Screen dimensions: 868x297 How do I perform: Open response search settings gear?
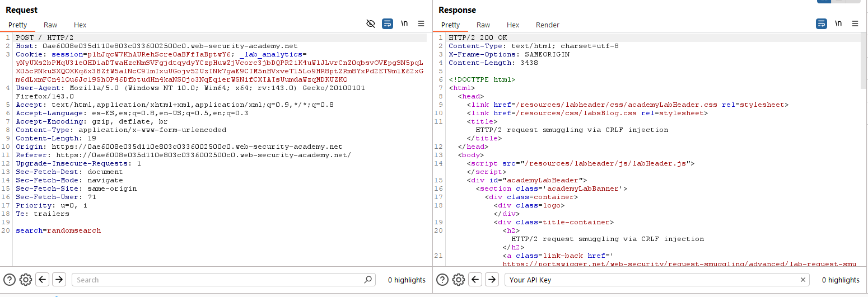pos(458,280)
